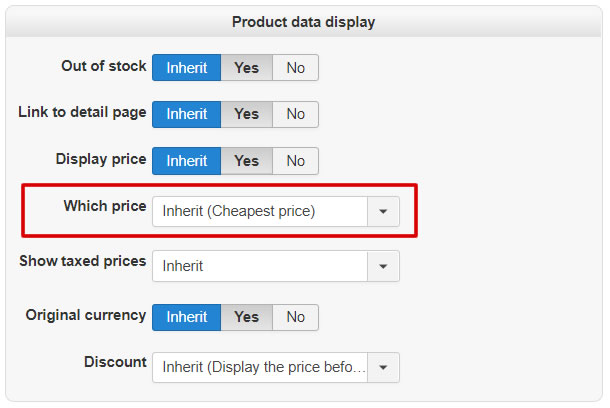Set Link to detail page to No
Image resolution: width=610 pixels, height=408 pixels.
tap(295, 114)
